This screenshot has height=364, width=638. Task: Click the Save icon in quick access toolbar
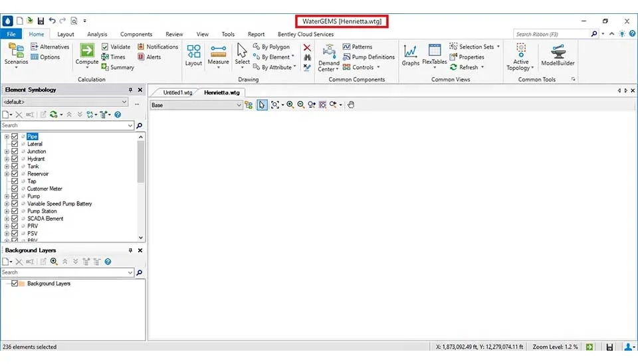click(x=41, y=21)
